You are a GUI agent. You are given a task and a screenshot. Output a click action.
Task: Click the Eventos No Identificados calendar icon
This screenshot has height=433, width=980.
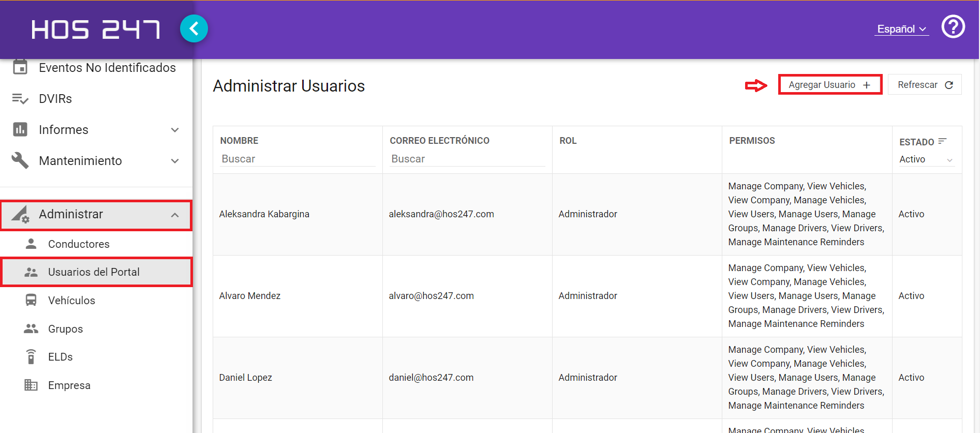[20, 67]
